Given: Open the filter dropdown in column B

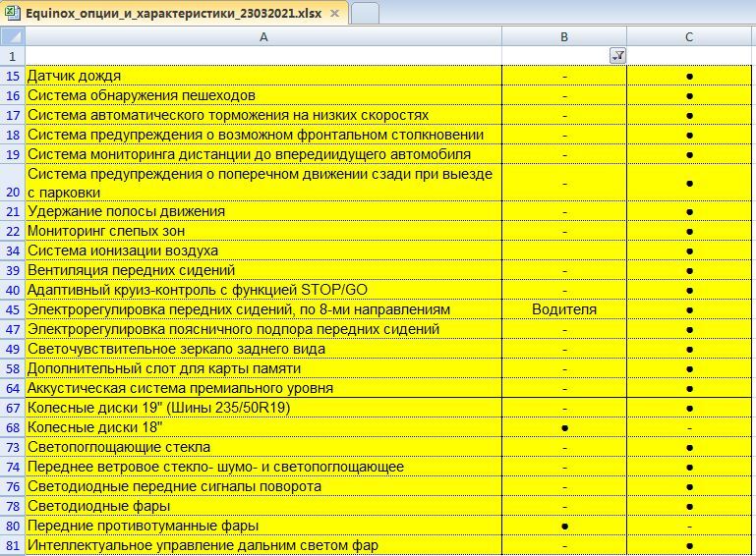Looking at the screenshot, I should pyautogui.click(x=617, y=56).
